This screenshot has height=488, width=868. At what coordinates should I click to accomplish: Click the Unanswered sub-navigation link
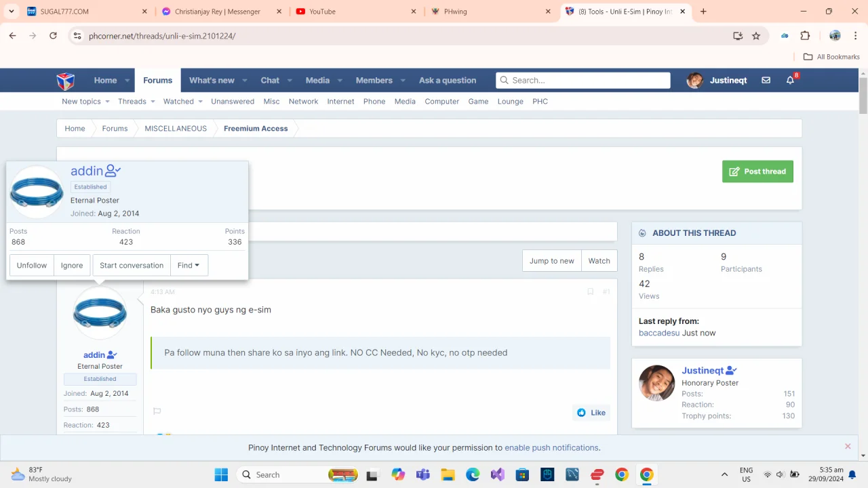coord(233,102)
